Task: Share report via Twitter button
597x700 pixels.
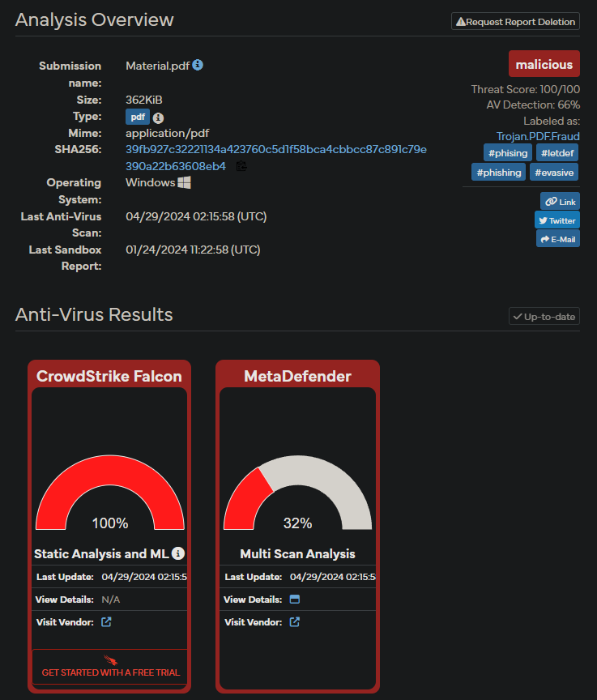Action: pos(556,220)
